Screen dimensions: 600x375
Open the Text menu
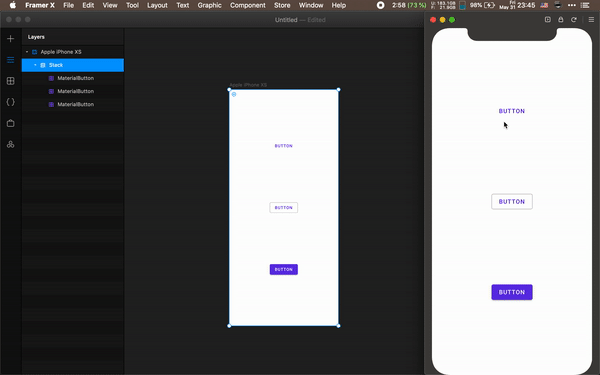(x=183, y=5)
